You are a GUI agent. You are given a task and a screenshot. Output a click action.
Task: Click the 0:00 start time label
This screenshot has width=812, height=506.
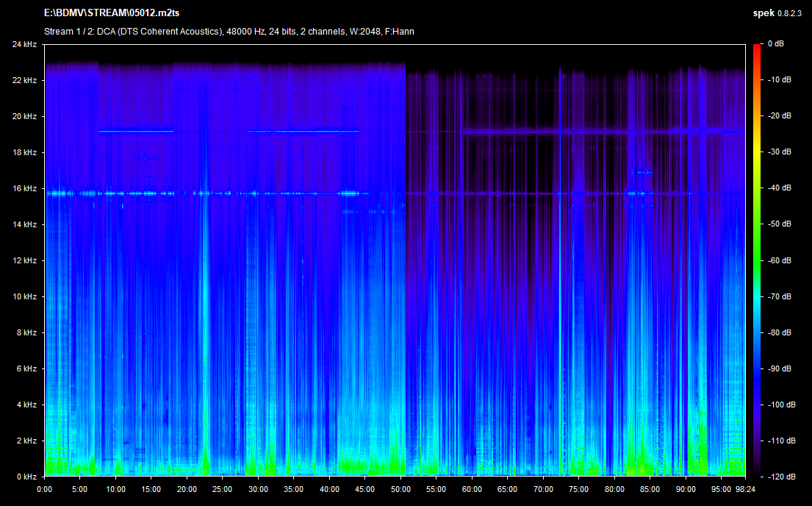click(44, 488)
